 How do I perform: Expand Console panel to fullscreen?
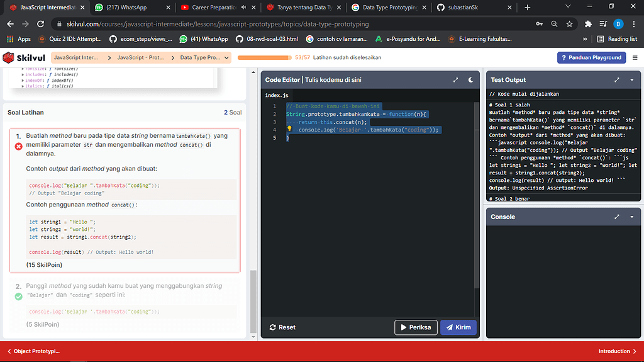(x=617, y=217)
